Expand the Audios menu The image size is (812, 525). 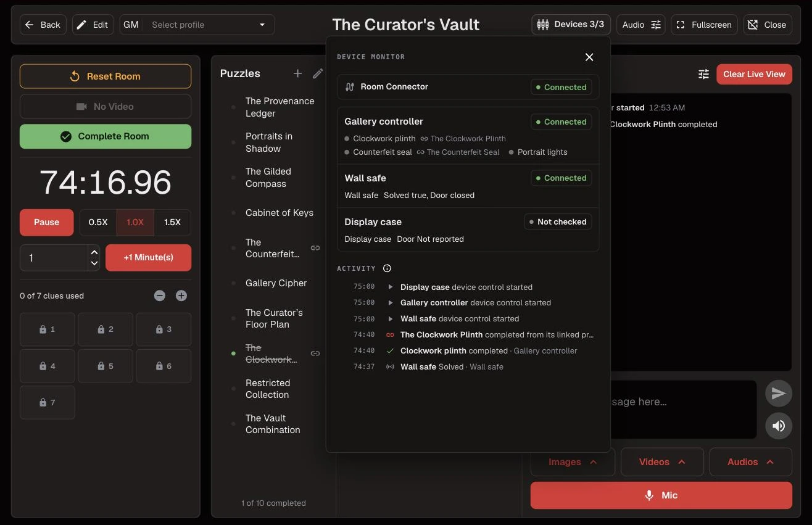coord(751,462)
